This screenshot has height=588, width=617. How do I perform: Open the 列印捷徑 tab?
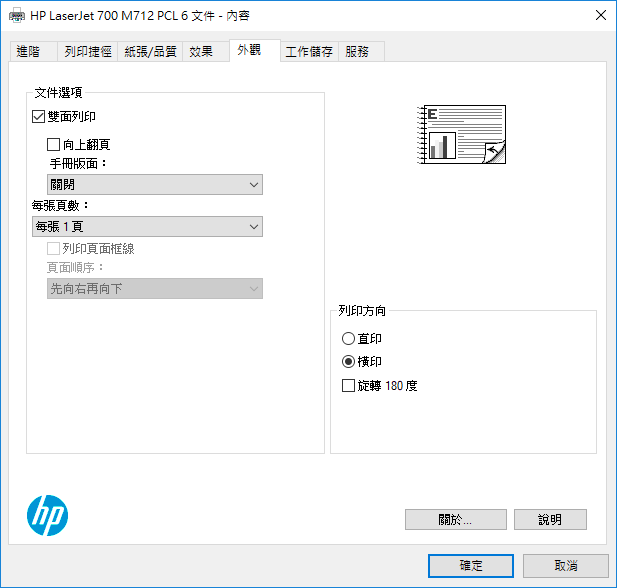[88, 52]
